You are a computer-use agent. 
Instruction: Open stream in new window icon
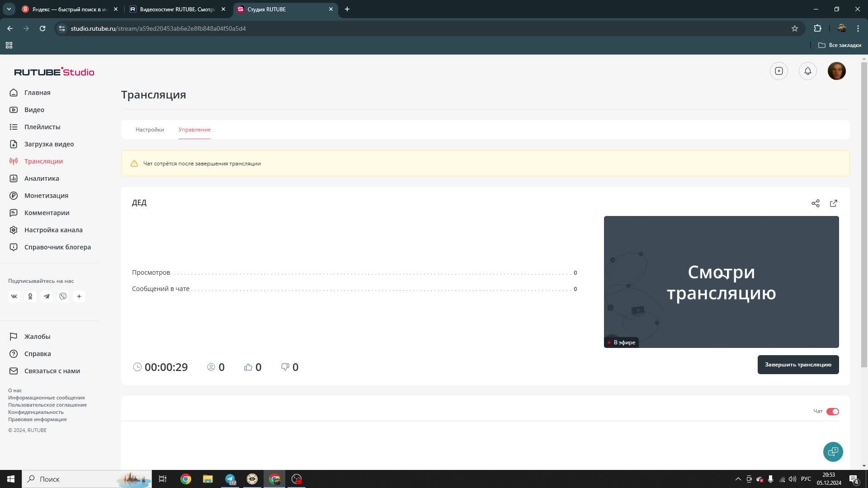coord(834,203)
